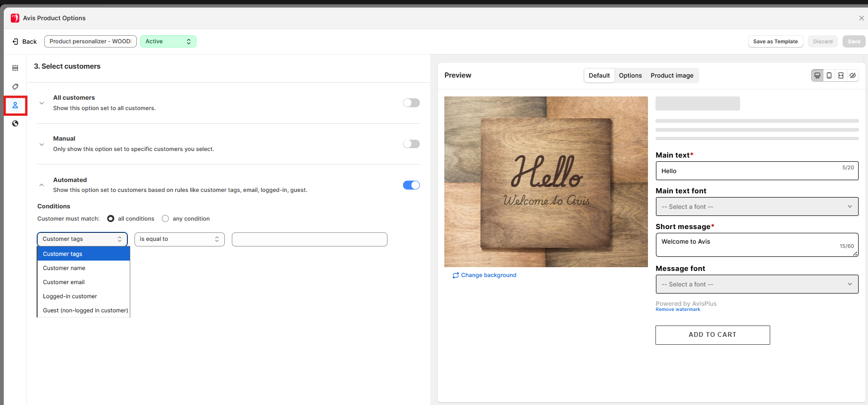Click the Change background link
This screenshot has width=868, height=405.
(488, 275)
